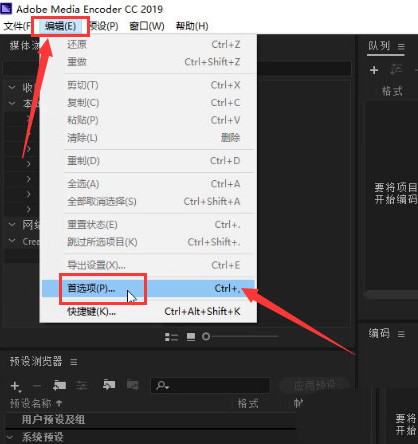This screenshot has width=418, height=444.
Task: Sort by the 预设名称 column header
Action: (36, 404)
